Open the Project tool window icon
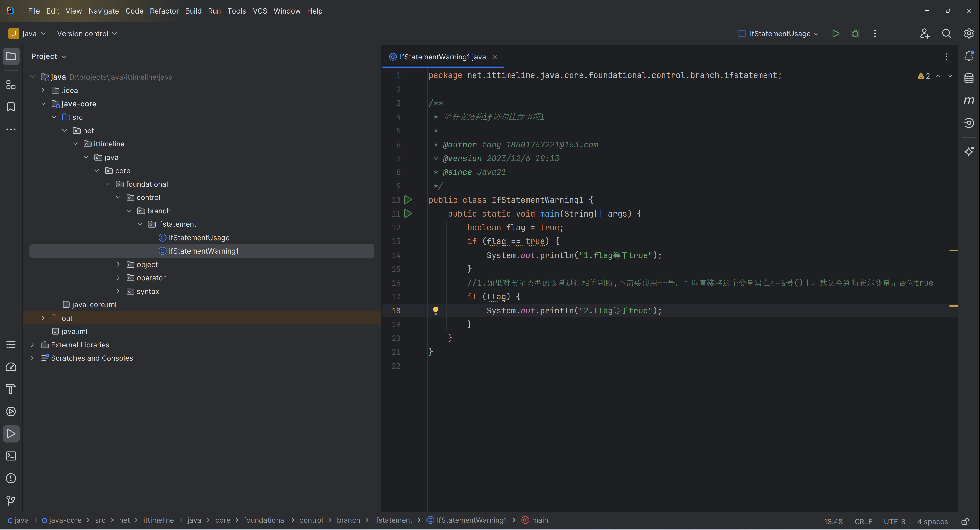Viewport: 980px width, 530px height. tap(11, 56)
